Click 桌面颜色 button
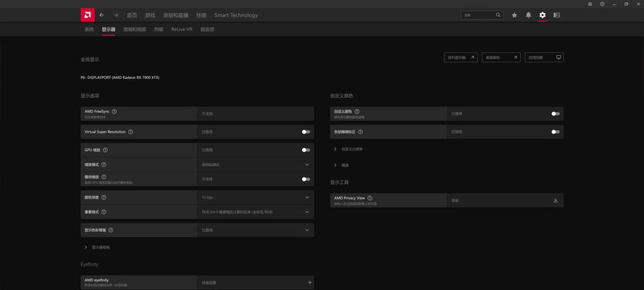This screenshot has width=644, height=290. pos(501,57)
